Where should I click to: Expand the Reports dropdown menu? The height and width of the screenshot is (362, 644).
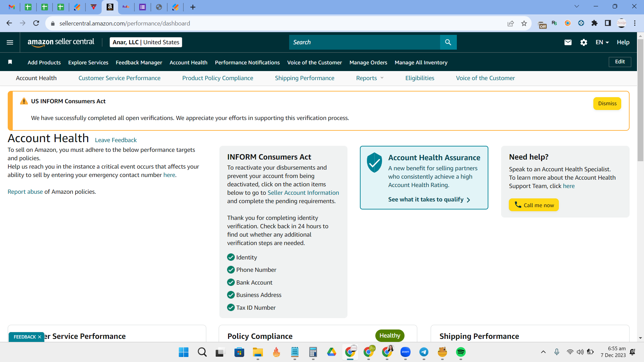[x=370, y=78]
